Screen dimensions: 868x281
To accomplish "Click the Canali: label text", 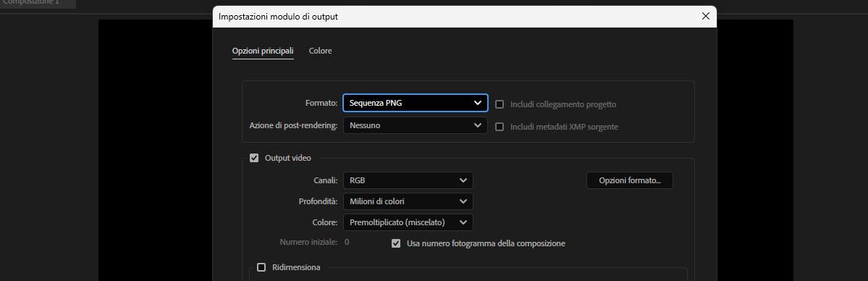I will pyautogui.click(x=326, y=180).
